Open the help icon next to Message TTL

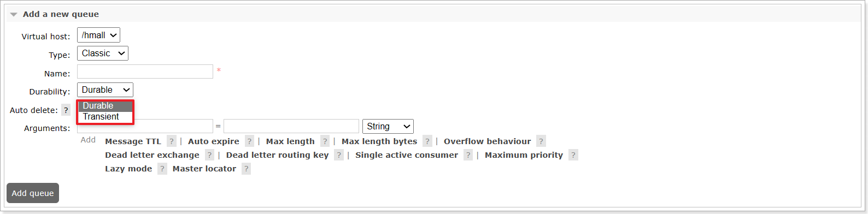172,141
